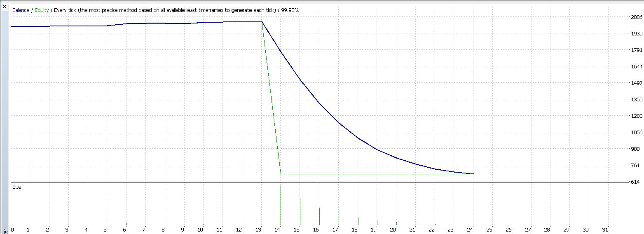
Task: Click the 1056 value on the vertical axis
Action: (637, 133)
